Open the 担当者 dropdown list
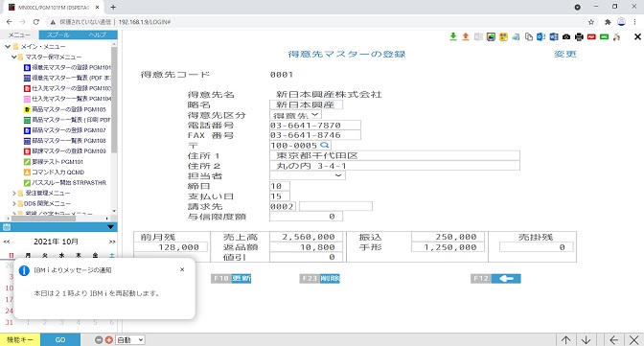The height and width of the screenshot is (346, 644). (x=308, y=175)
